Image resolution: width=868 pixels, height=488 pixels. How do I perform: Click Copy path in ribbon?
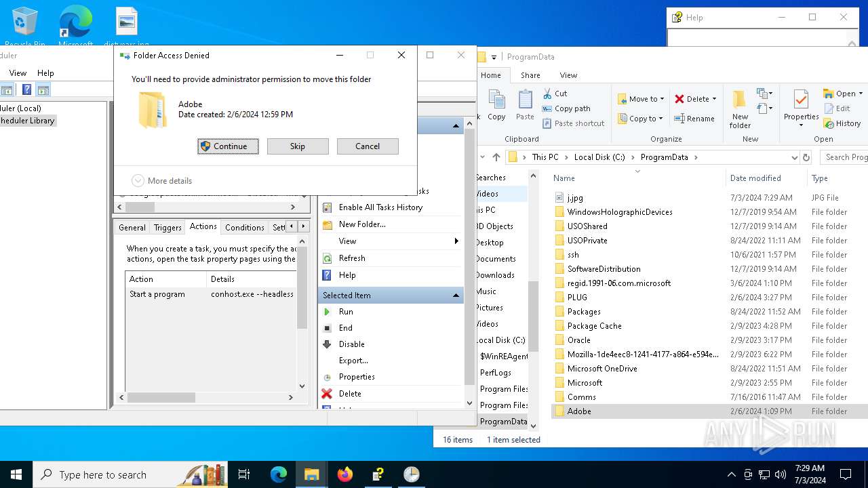pyautogui.click(x=566, y=108)
